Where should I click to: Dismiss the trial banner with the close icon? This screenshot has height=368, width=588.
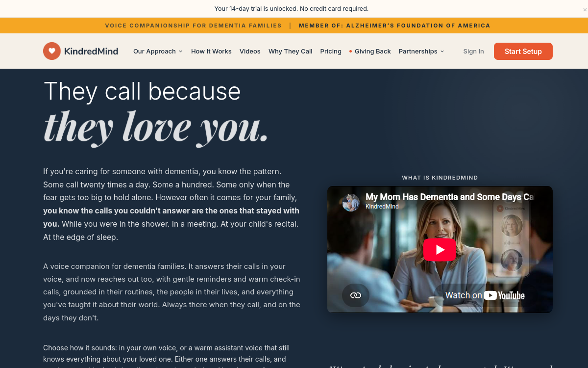[x=584, y=9]
